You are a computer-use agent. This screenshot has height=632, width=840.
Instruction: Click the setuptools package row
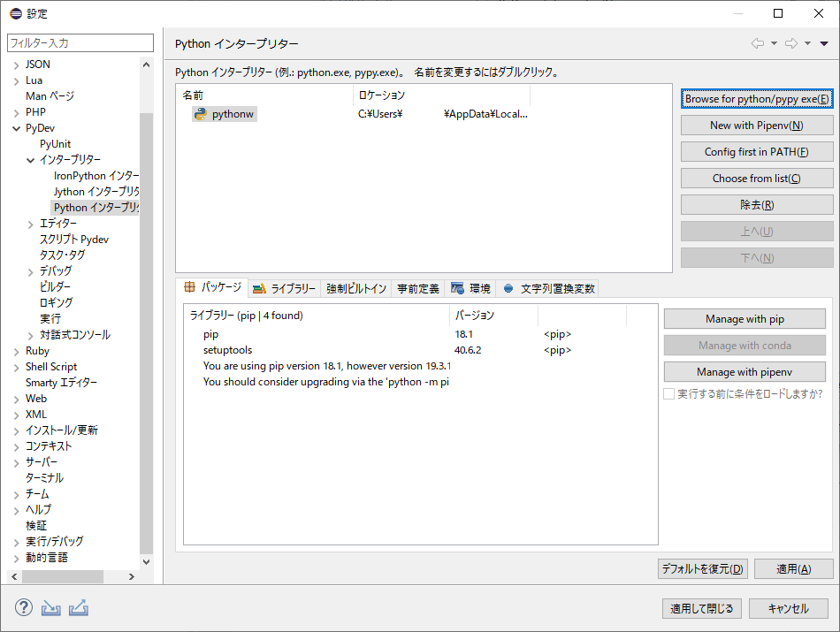tap(420, 350)
